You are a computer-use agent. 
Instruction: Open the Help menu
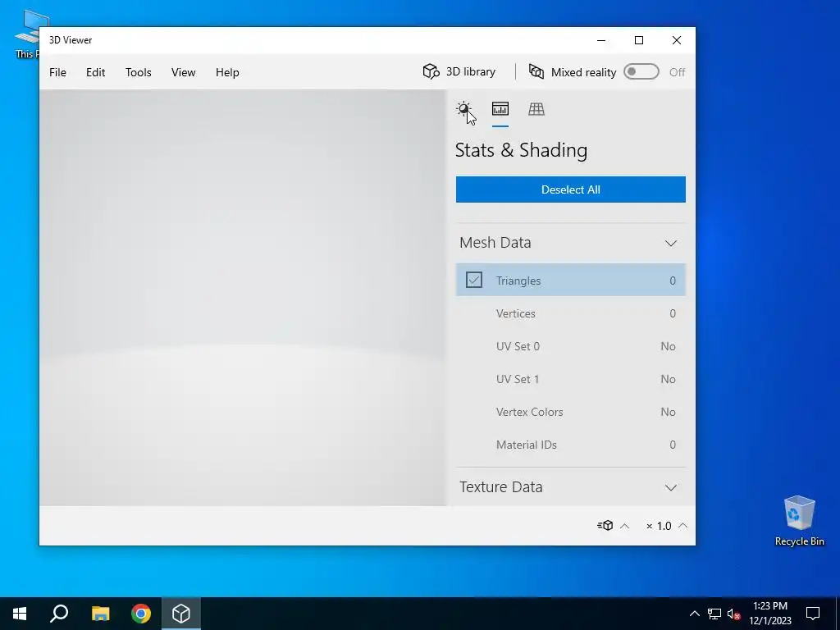click(227, 72)
